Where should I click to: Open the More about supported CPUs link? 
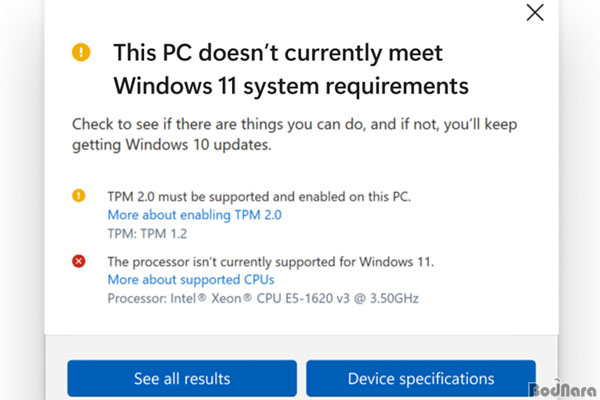pos(191,280)
